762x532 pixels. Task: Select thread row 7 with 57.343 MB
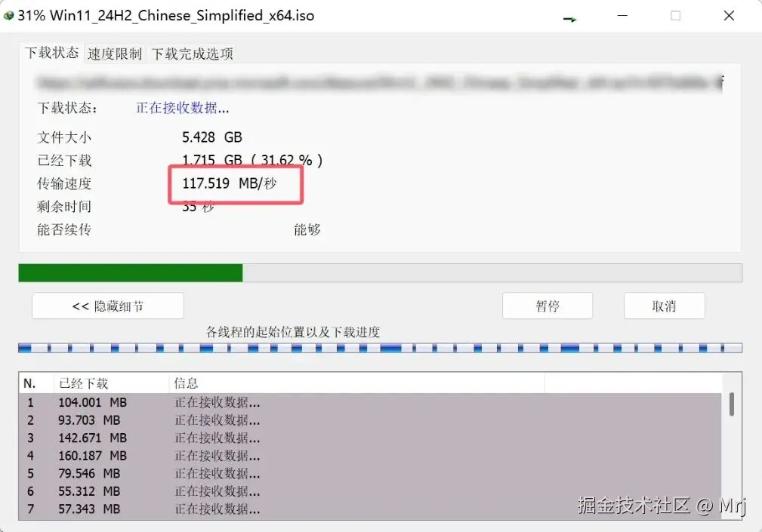coord(370,509)
